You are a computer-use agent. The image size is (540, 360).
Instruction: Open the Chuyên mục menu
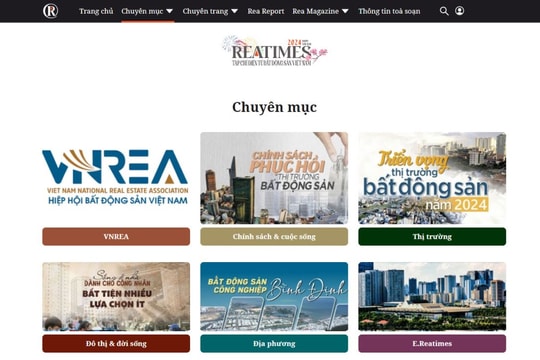pyautogui.click(x=142, y=11)
